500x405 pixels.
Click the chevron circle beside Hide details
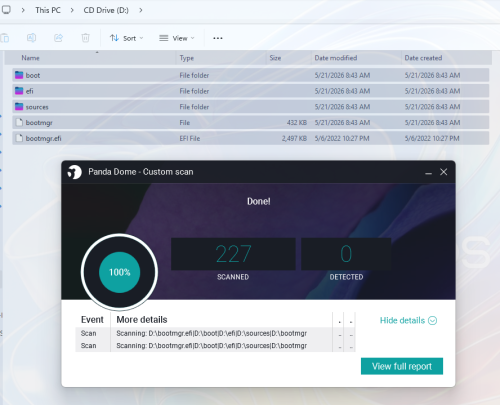coord(432,321)
